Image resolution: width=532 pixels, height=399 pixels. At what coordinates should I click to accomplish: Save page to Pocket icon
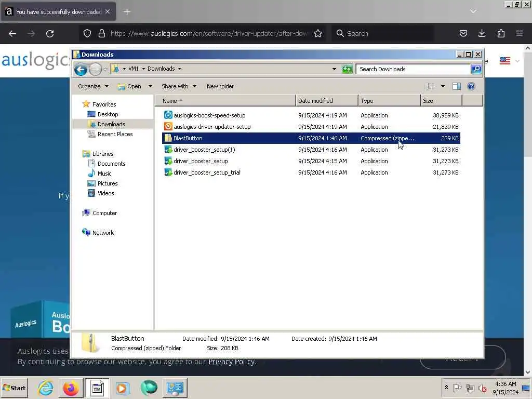click(463, 33)
